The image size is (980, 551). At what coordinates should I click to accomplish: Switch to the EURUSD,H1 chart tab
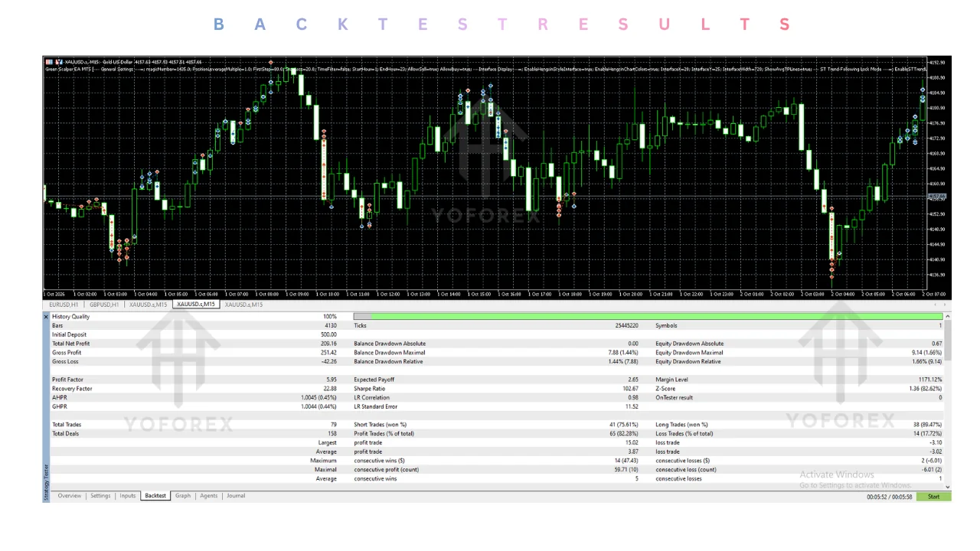click(x=64, y=305)
